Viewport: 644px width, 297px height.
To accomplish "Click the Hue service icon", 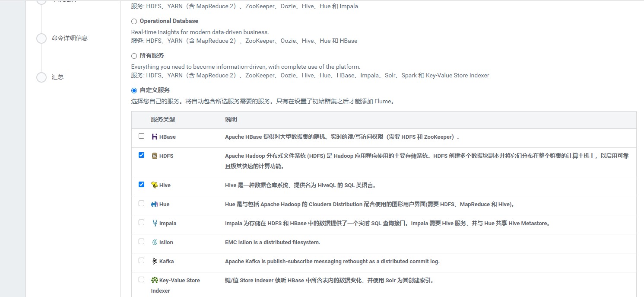I will point(155,204).
